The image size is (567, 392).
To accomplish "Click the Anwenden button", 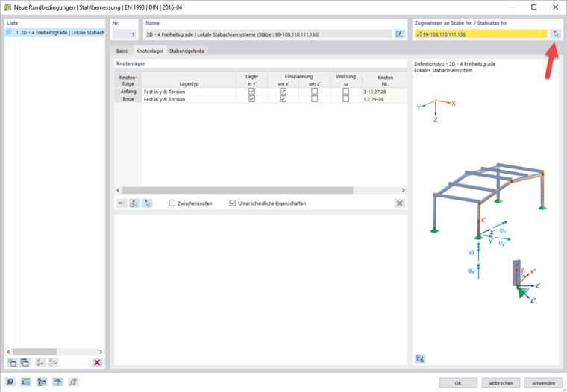I will [x=543, y=382].
